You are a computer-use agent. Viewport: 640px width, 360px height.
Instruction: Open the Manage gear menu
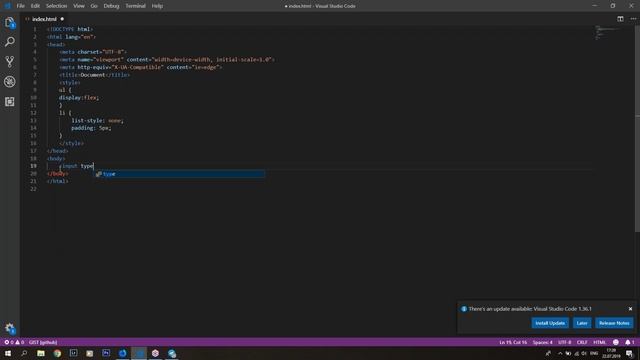click(10, 328)
